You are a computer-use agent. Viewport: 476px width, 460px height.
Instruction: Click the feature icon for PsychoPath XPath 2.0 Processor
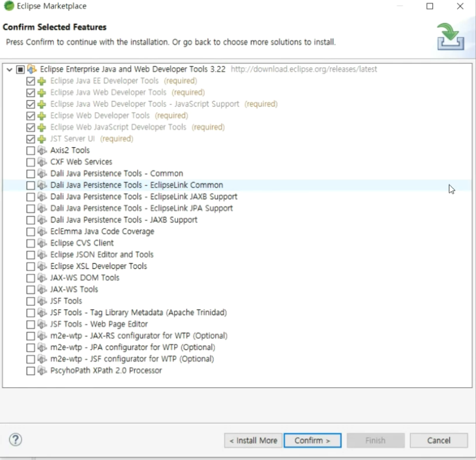42,371
